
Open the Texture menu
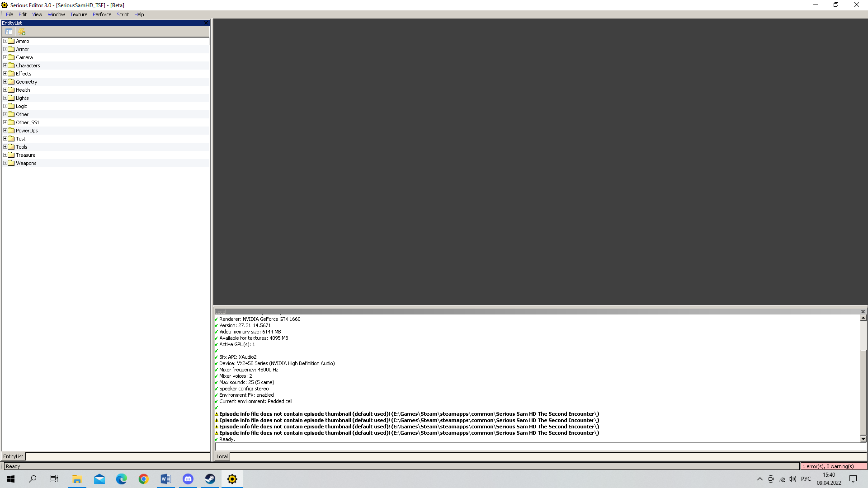pos(79,14)
